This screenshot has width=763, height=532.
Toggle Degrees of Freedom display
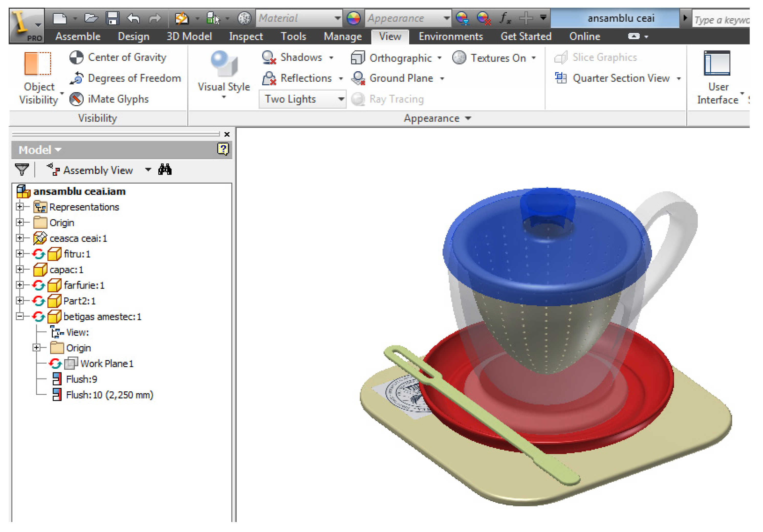click(x=77, y=78)
